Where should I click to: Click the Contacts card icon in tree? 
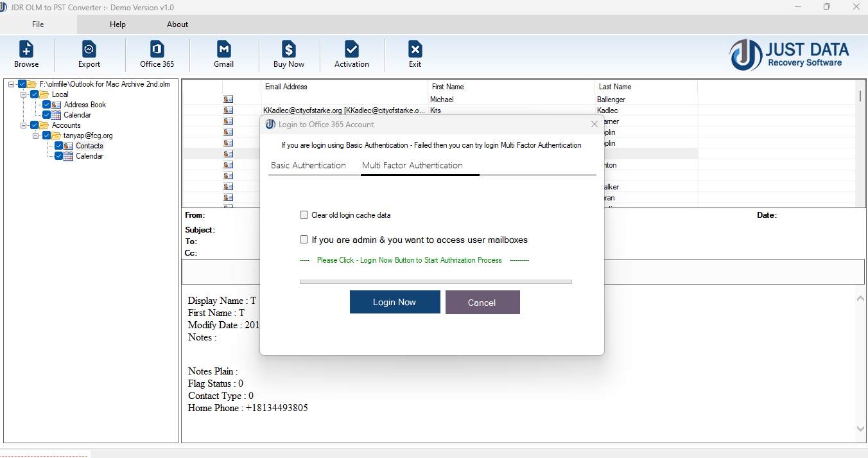[x=69, y=146]
